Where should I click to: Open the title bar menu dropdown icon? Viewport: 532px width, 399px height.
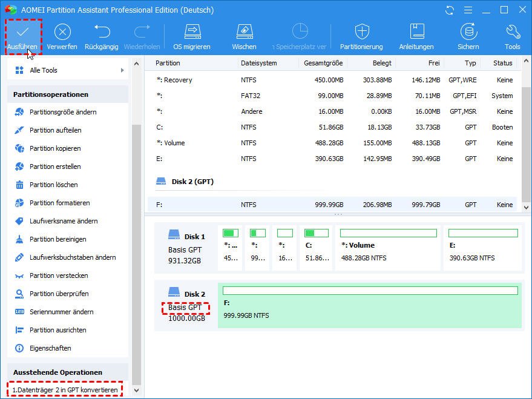point(467,10)
